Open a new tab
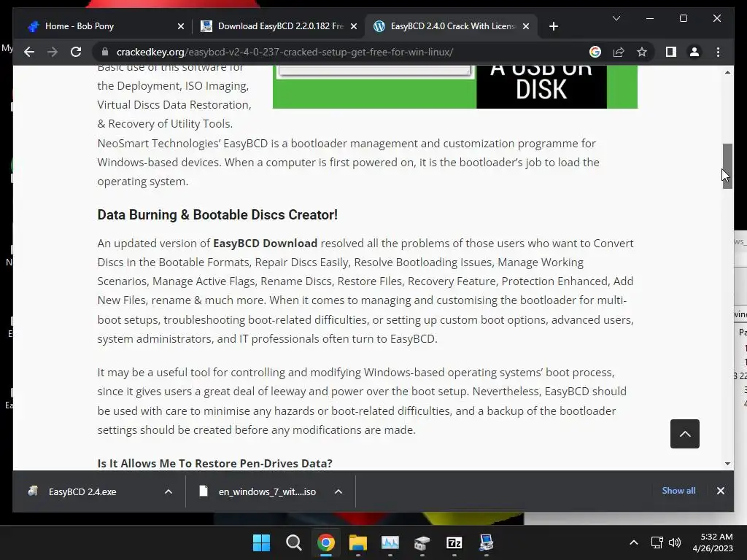Image resolution: width=747 pixels, height=560 pixels. click(553, 26)
